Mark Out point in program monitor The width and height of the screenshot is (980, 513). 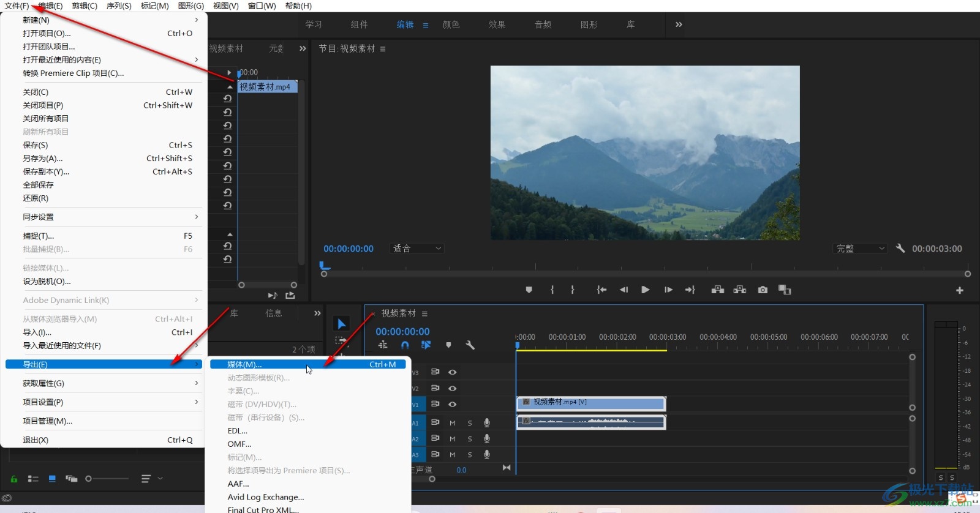(x=573, y=290)
